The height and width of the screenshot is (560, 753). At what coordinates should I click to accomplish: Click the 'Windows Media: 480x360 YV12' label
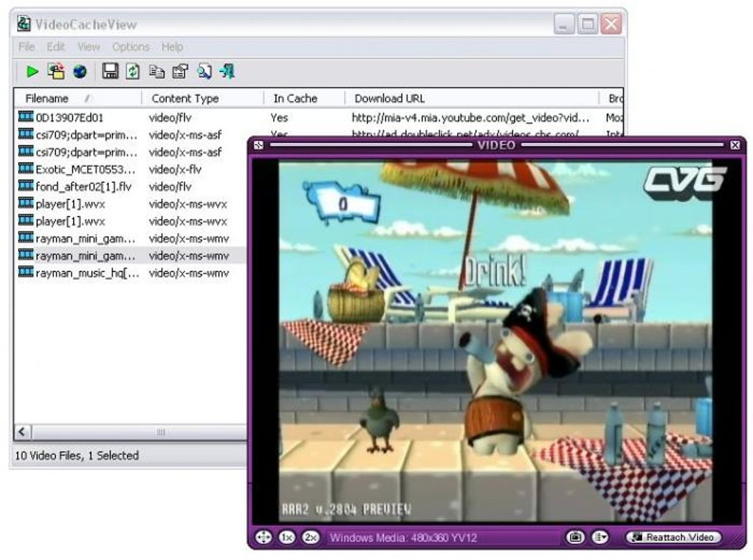[403, 537]
